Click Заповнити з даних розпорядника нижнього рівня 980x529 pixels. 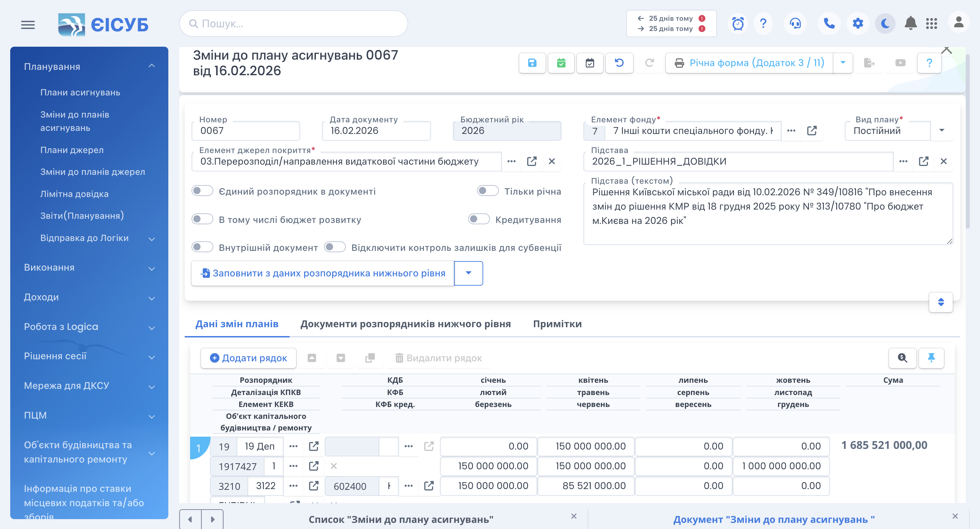pos(323,273)
